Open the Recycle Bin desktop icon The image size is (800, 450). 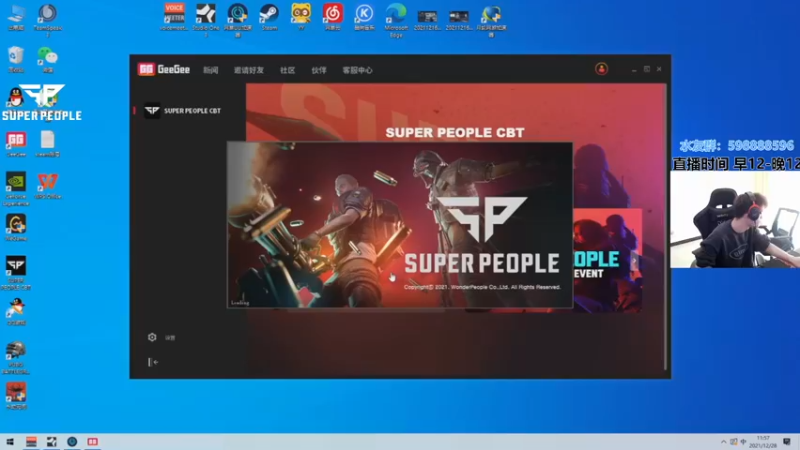pos(16,59)
